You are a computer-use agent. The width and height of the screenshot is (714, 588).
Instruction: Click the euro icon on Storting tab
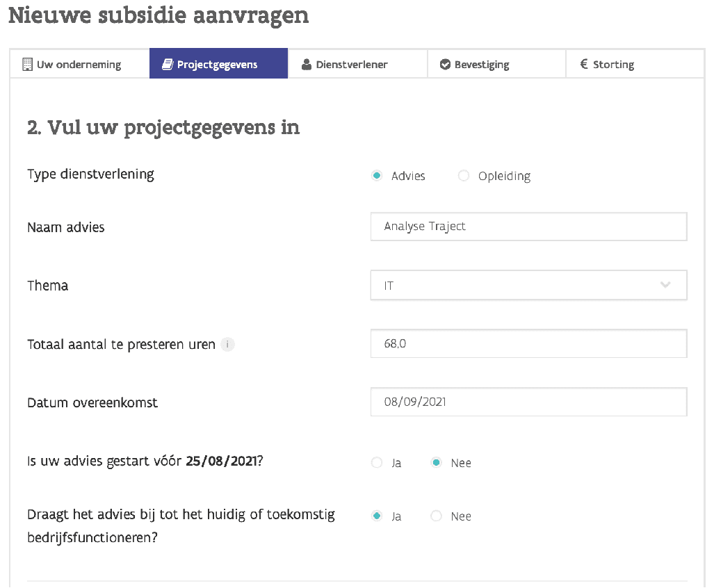click(x=584, y=65)
